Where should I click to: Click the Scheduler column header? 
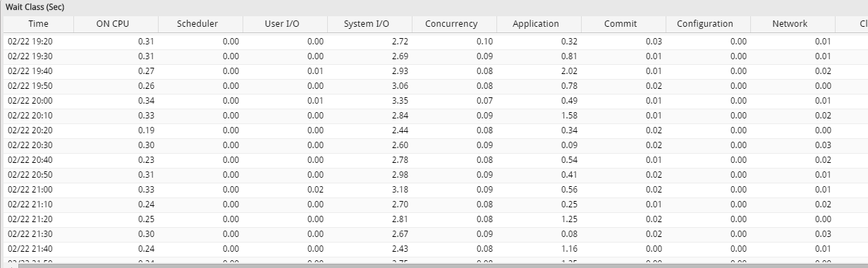(200, 24)
